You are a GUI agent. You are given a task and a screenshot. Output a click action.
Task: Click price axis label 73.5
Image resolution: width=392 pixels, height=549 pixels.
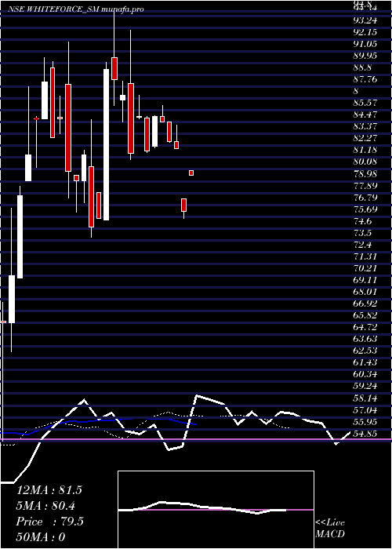coord(362,233)
